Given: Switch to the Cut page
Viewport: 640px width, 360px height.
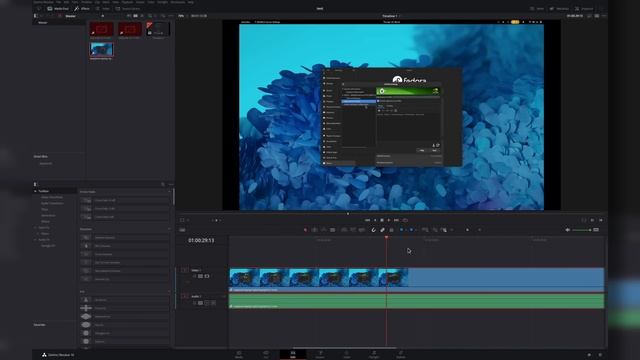Looking at the screenshot, I should coord(266,354).
